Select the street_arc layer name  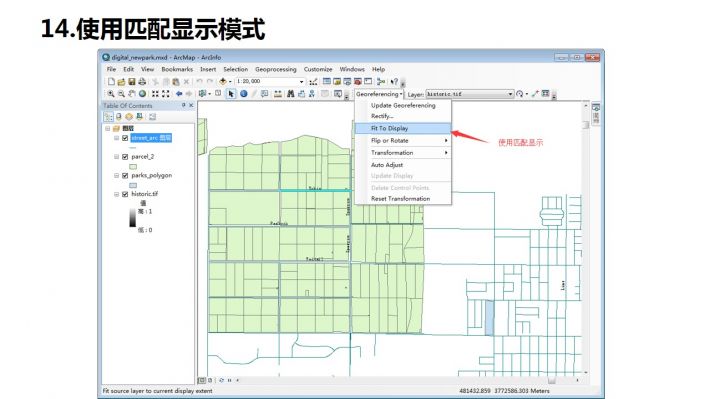(151, 138)
